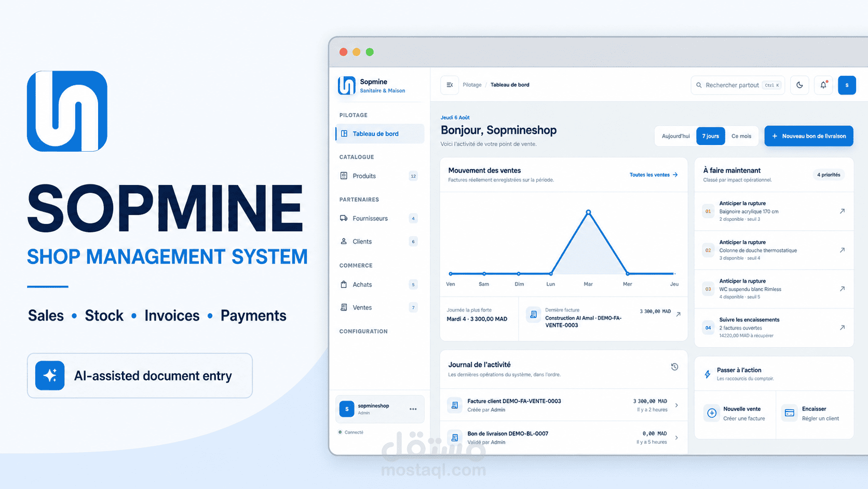Click the 4 priorités badge
This screenshot has width=868, height=489.
(x=829, y=175)
